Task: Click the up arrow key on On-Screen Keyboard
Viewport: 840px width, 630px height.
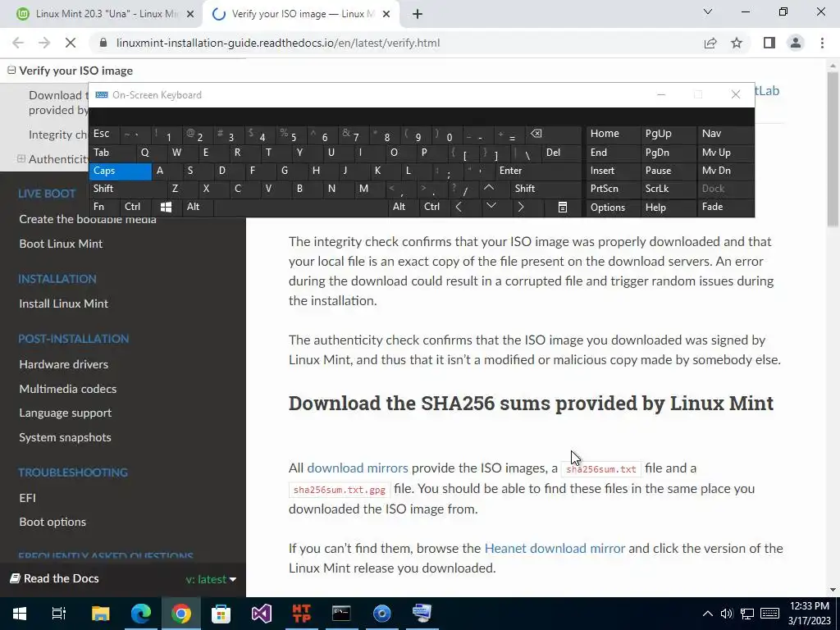Action: (489, 189)
